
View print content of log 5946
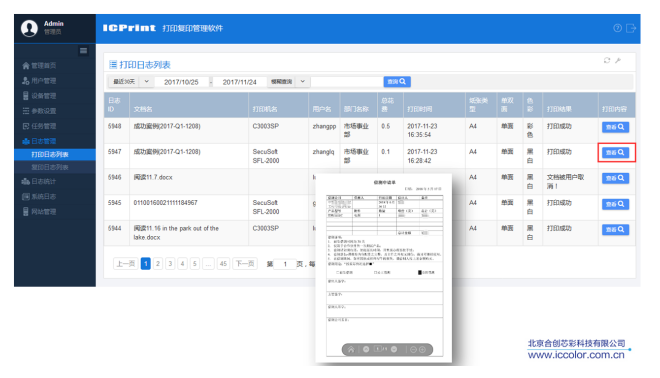615,178
